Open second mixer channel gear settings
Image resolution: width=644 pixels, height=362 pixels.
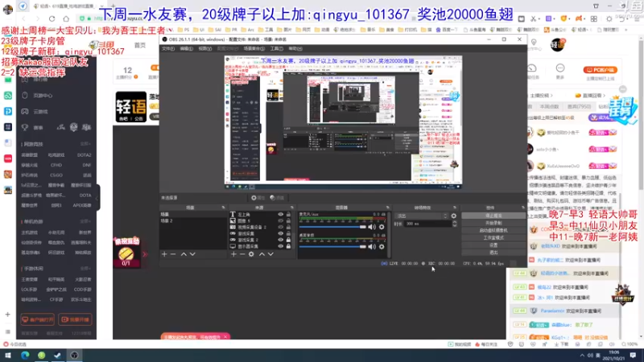point(382,246)
